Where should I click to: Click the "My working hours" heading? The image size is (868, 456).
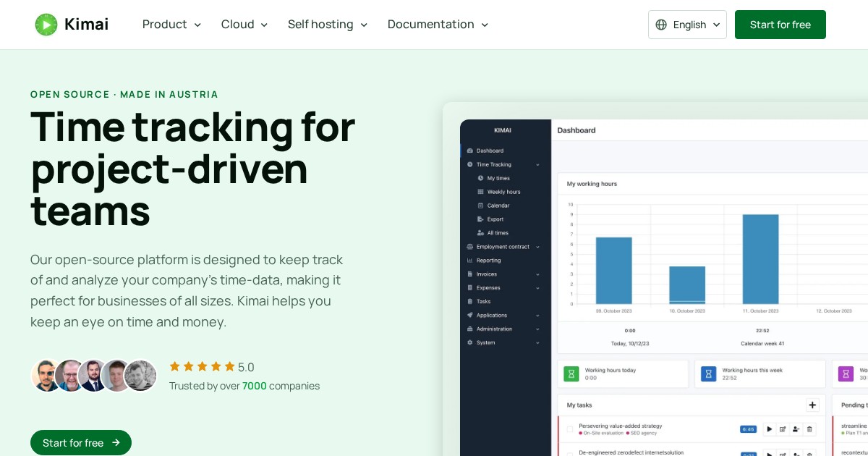pyautogui.click(x=592, y=184)
